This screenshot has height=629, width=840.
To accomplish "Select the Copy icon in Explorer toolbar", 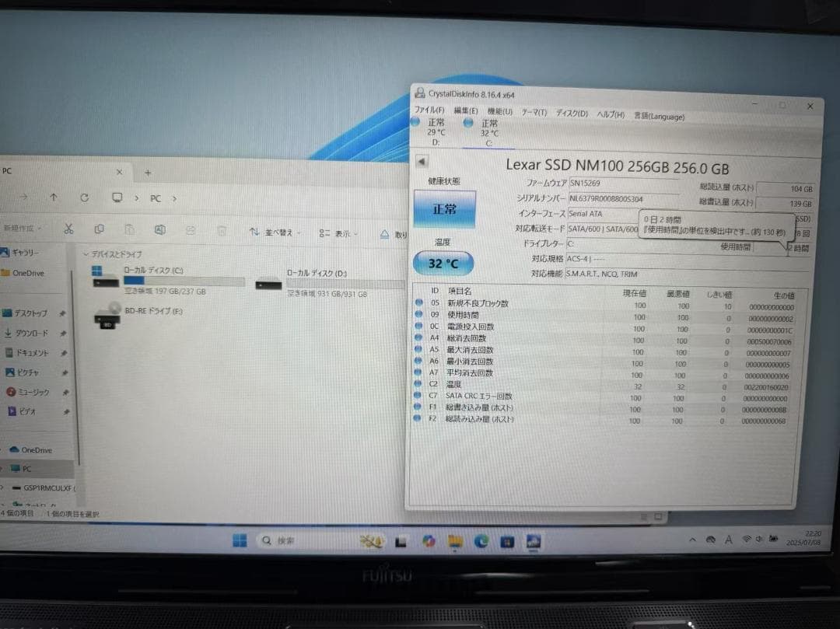I will (100, 230).
